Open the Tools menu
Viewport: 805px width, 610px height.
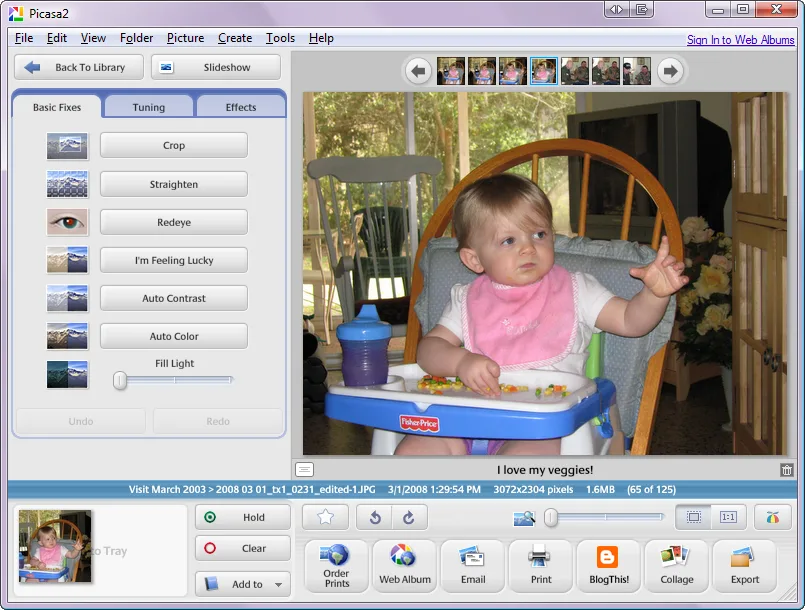tap(280, 38)
